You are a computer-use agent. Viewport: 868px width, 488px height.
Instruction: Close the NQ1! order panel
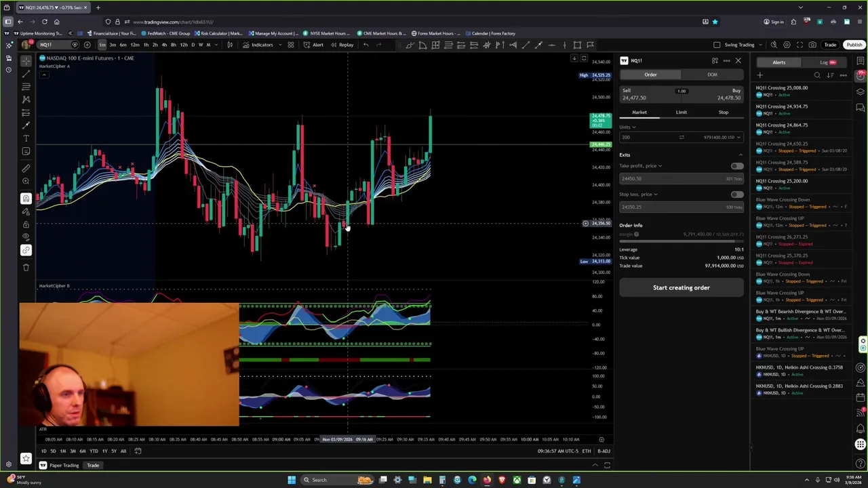738,61
